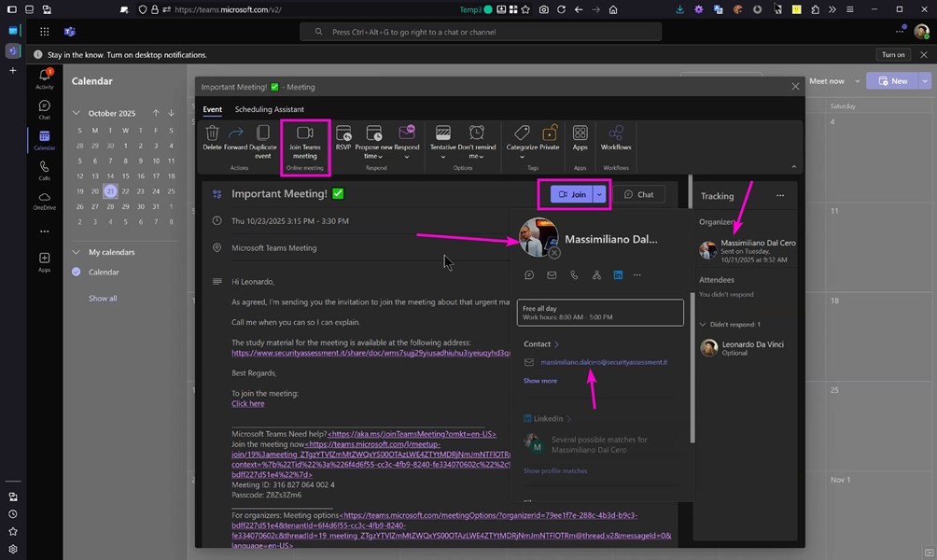Click the massimiliano.dalcero email address link
This screenshot has height=560, width=937.
(604, 362)
